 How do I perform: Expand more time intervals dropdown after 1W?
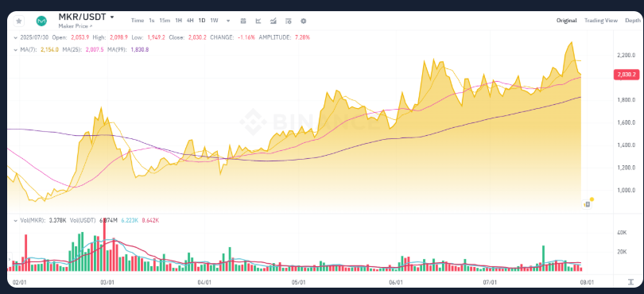(x=228, y=21)
